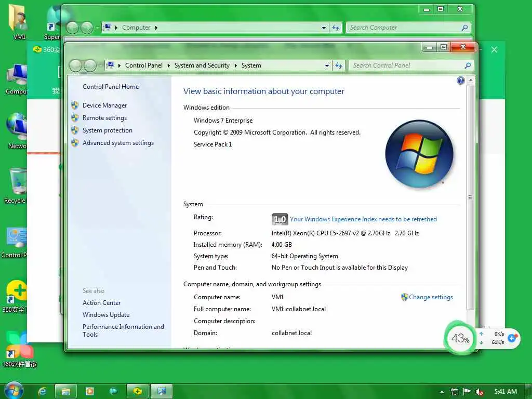Image resolution: width=532 pixels, height=399 pixels.
Task: Show hidden tray icons arrow
Action: tap(442, 392)
